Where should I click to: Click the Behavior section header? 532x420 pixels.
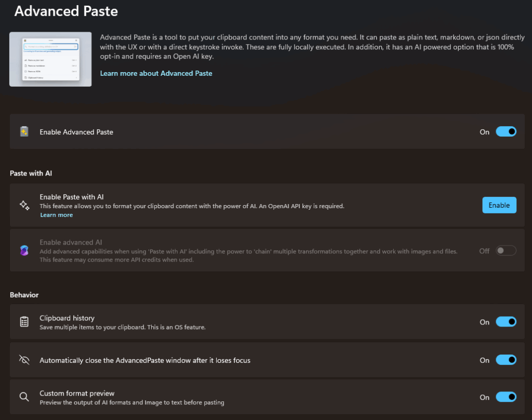pyautogui.click(x=24, y=295)
